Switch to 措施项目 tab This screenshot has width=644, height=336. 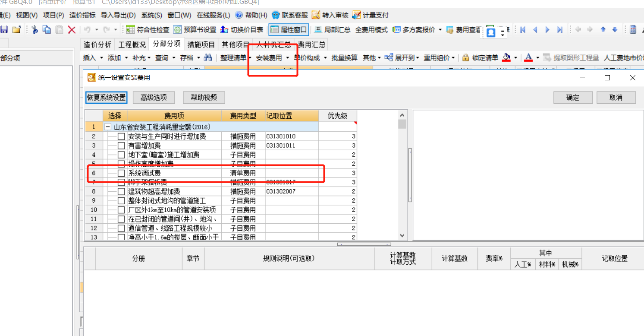point(201,44)
